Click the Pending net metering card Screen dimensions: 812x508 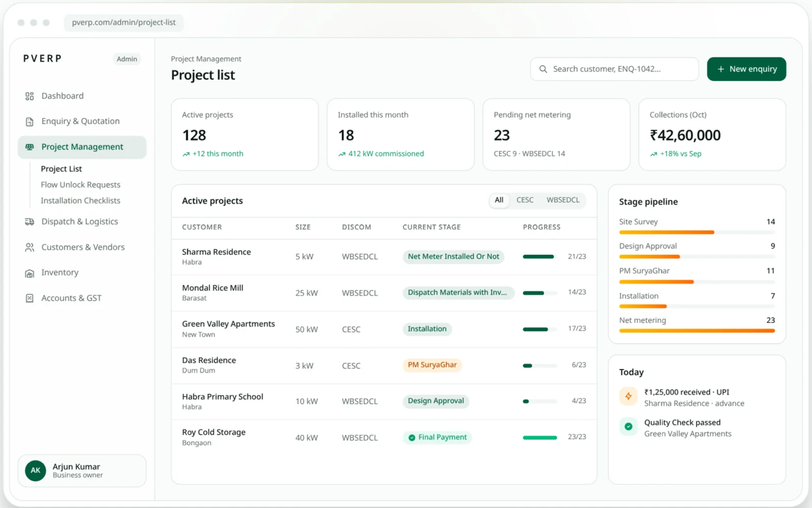tap(556, 135)
